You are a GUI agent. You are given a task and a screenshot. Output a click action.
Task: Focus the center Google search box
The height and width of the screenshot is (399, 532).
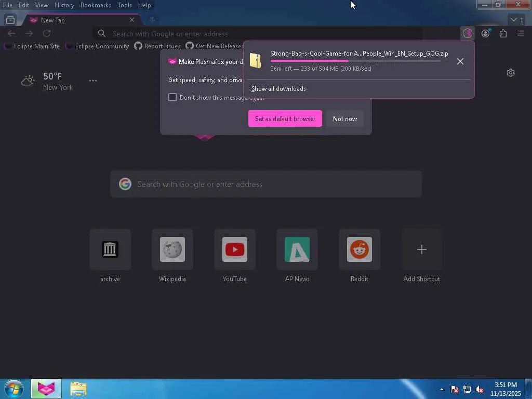[x=266, y=184]
